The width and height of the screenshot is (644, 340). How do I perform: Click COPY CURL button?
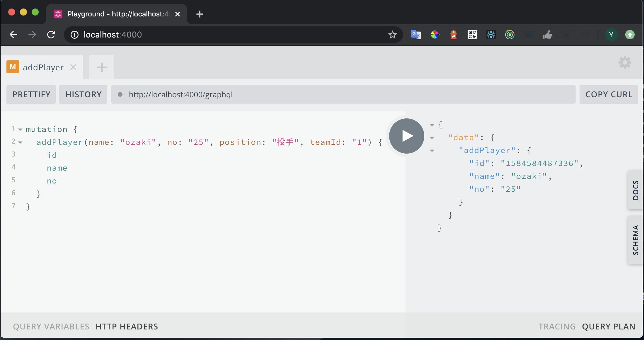click(x=609, y=94)
